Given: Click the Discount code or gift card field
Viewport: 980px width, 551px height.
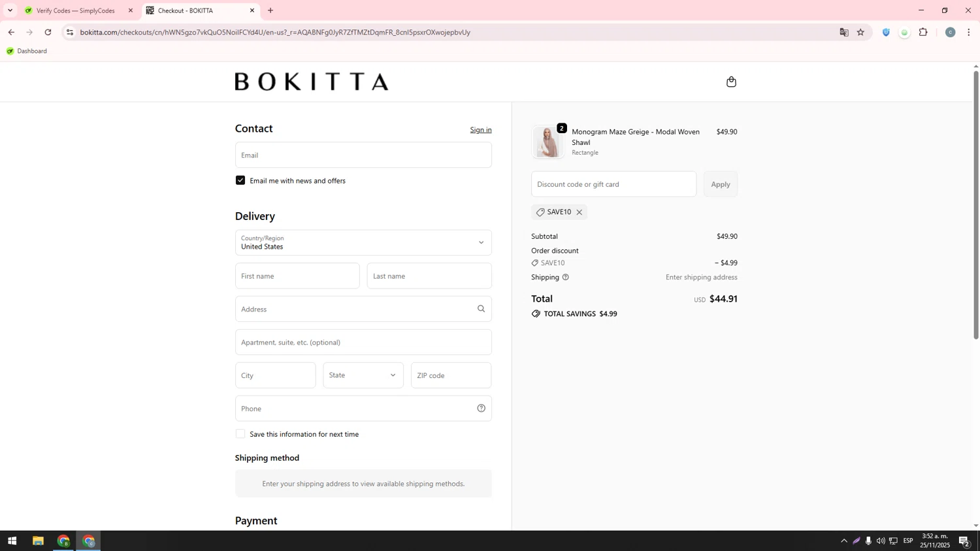Looking at the screenshot, I should [x=613, y=184].
